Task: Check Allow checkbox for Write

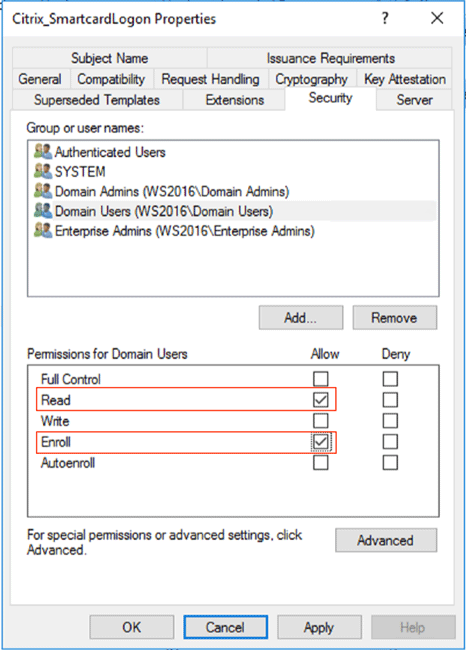Action: [x=320, y=421]
